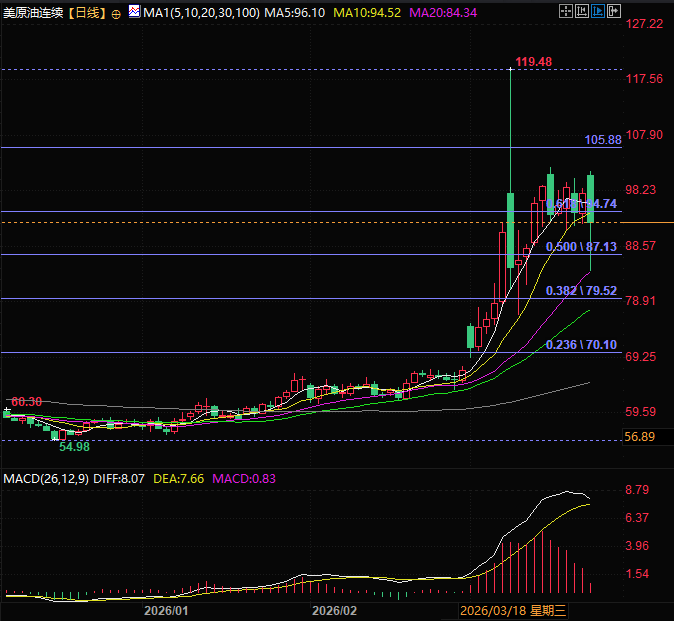Click the 60.30 starting price label
674x621 pixels.
point(27,402)
